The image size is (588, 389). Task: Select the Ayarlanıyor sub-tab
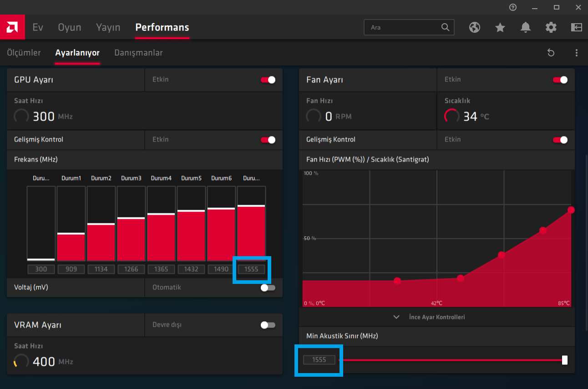click(x=77, y=53)
